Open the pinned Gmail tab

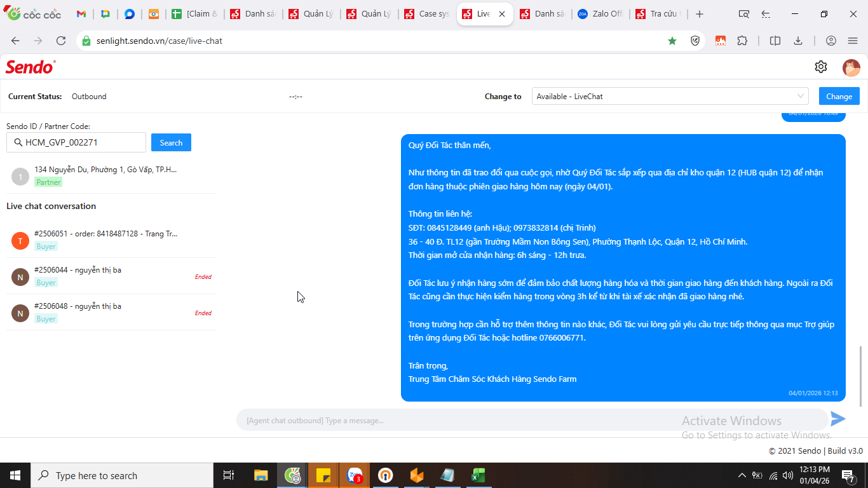coord(81,14)
